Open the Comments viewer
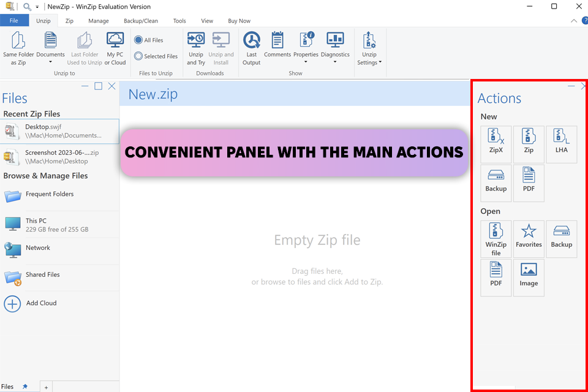The height and width of the screenshot is (392, 588). [x=277, y=45]
